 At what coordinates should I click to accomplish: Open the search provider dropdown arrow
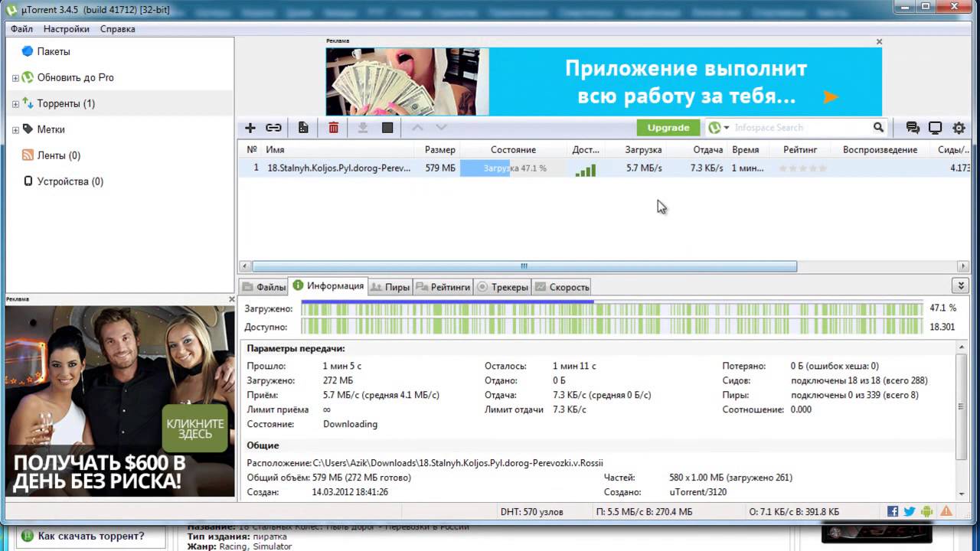pyautogui.click(x=727, y=128)
